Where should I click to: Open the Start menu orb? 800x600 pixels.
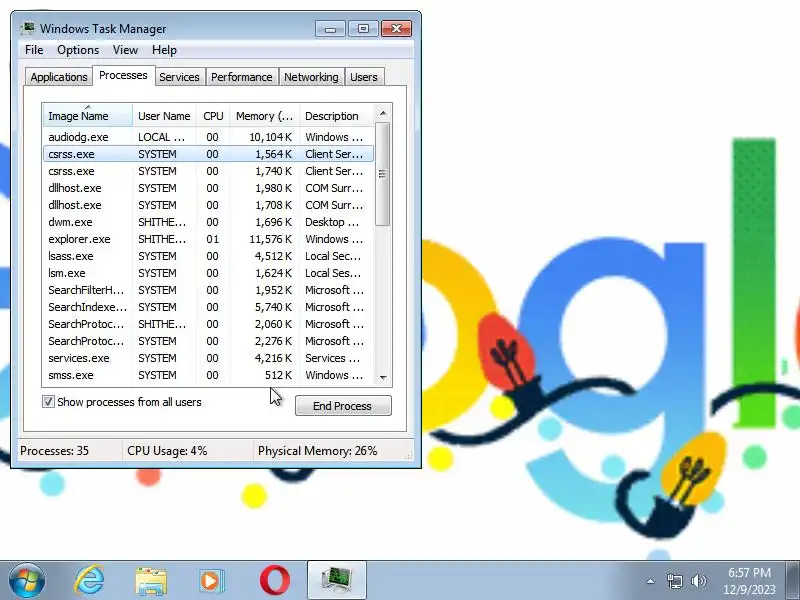[x=27, y=581]
